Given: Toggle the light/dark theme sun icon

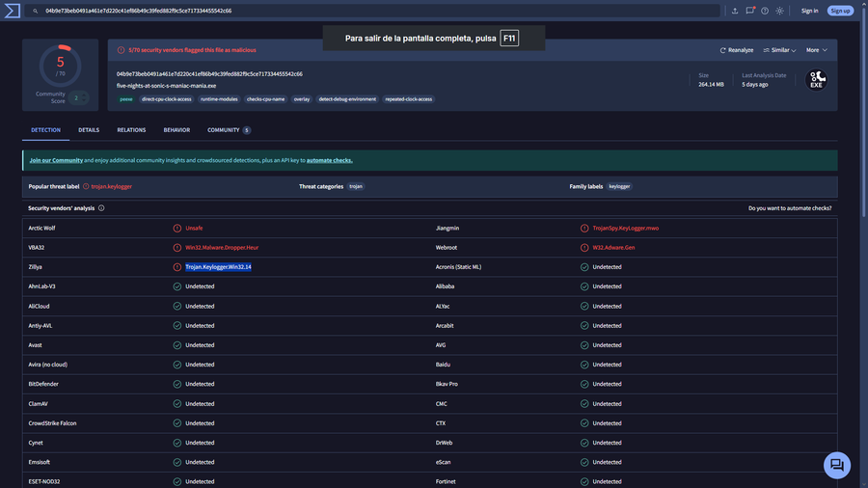Looking at the screenshot, I should [779, 11].
